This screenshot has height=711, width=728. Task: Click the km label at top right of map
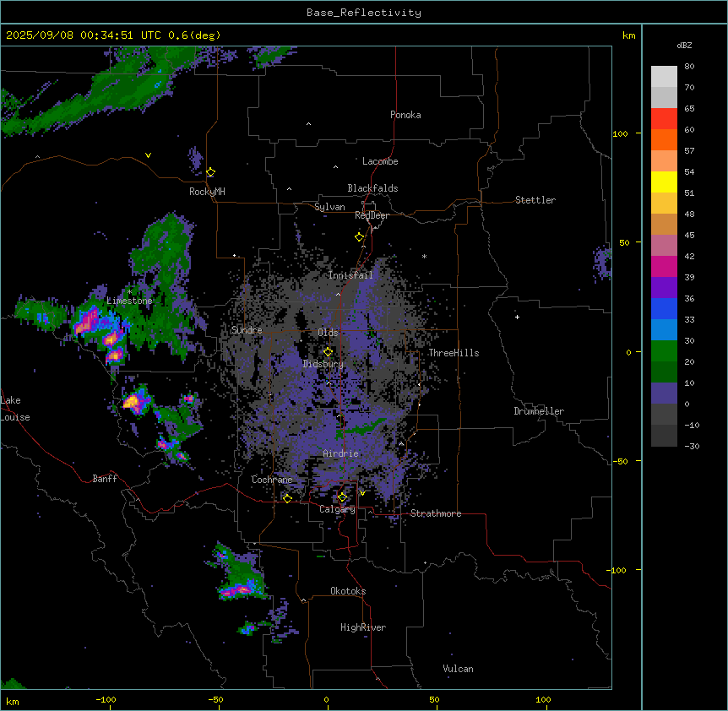pyautogui.click(x=629, y=35)
